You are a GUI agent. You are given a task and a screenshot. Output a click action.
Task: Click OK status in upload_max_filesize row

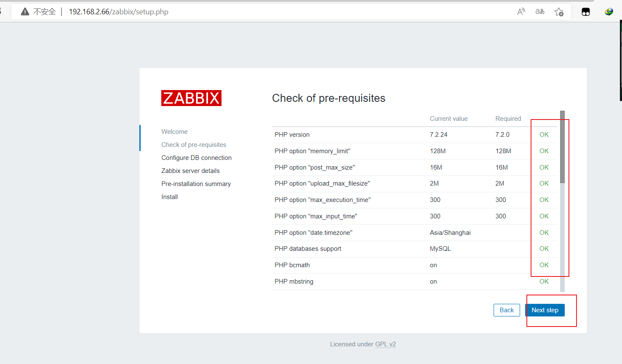[544, 183]
